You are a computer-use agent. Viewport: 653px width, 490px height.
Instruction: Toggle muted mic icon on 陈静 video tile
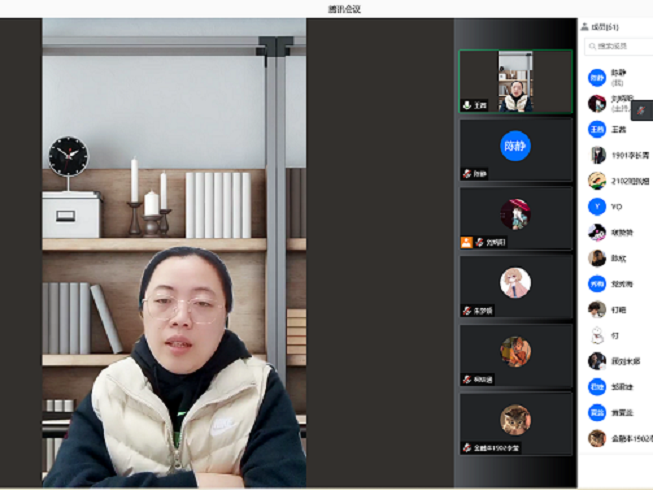click(x=467, y=174)
